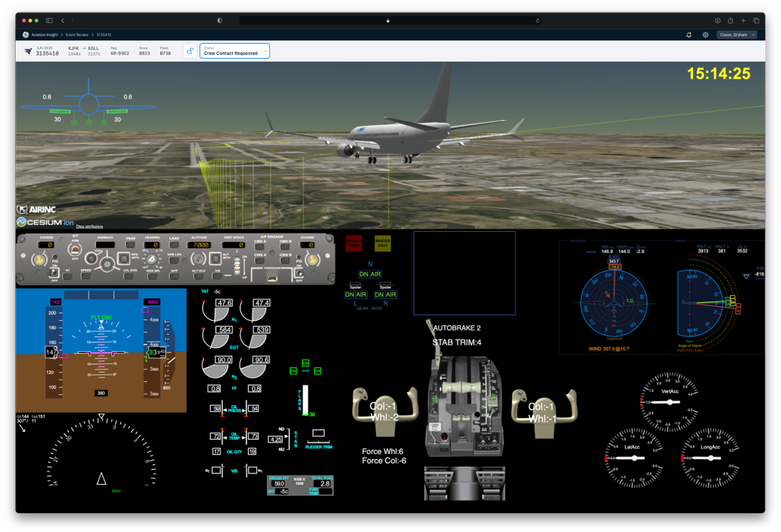The image size is (781, 532).
Task: Toggle the unlock icon next to Status
Action: [x=191, y=51]
